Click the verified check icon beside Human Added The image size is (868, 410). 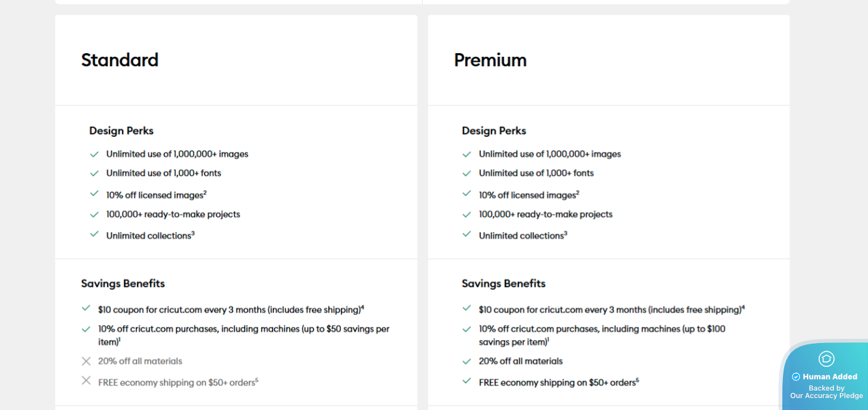tap(796, 377)
